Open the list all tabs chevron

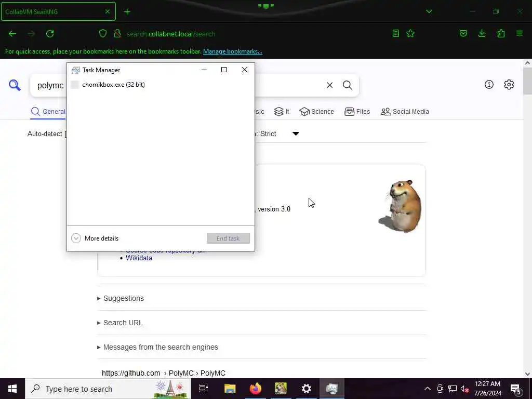[429, 11]
